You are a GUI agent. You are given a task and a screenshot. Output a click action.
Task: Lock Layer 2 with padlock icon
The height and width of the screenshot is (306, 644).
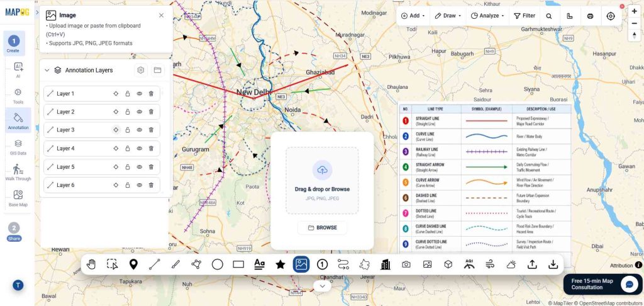coord(127,112)
